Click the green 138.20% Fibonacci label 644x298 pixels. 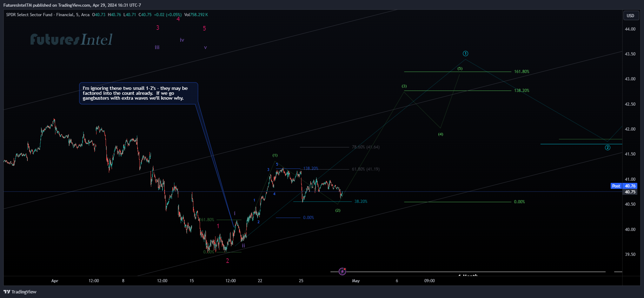click(x=522, y=91)
